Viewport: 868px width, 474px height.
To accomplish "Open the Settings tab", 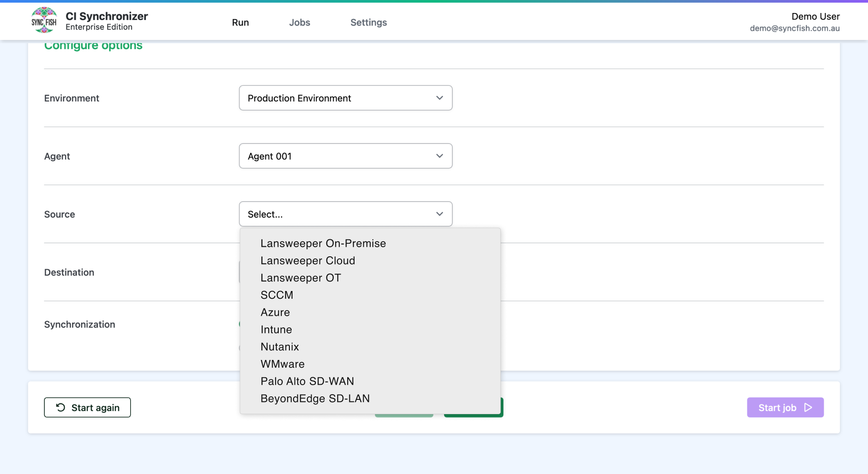I will [368, 23].
